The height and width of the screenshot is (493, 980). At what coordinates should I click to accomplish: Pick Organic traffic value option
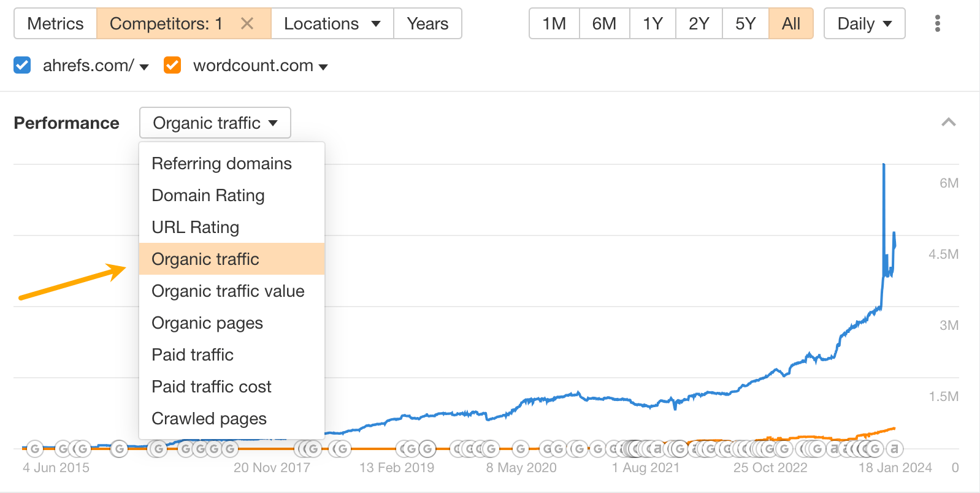coord(228,291)
